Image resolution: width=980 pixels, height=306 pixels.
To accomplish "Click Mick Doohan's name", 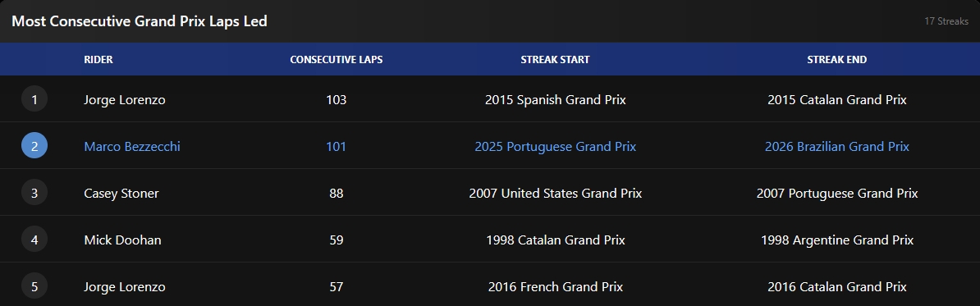I will [122, 240].
